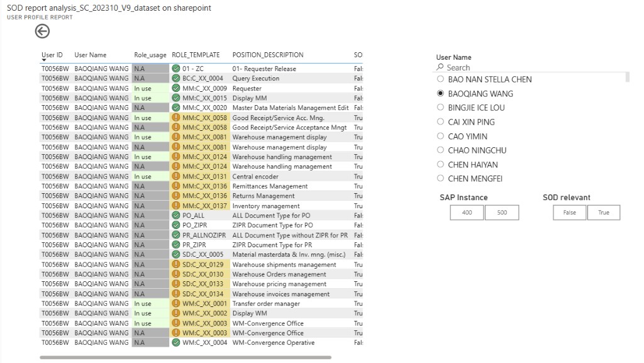The image size is (644, 363).
Task: Click green check icon for SD:C_XX_0005
Action: [176, 255]
